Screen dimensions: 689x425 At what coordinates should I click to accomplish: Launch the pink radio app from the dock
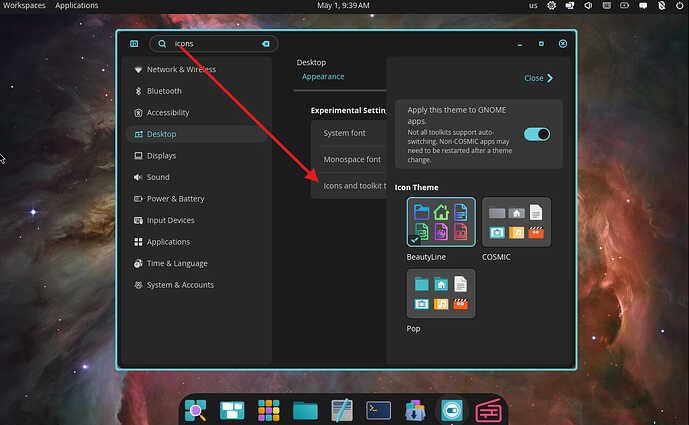tap(488, 410)
